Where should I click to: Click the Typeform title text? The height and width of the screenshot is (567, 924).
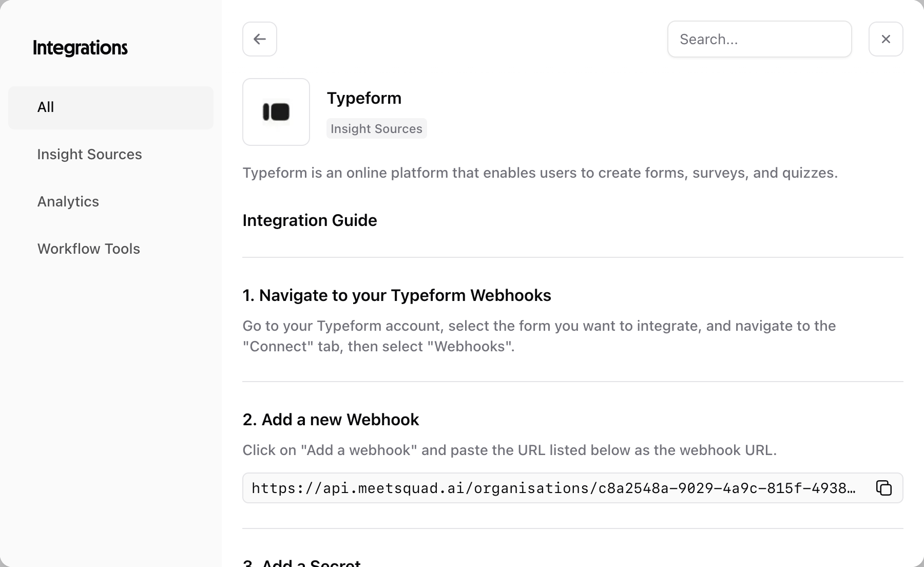[x=364, y=98]
